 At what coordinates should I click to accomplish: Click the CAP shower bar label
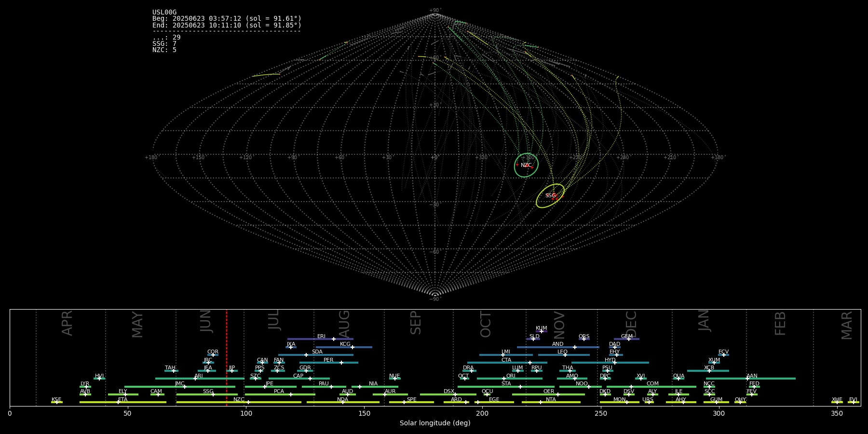(x=298, y=376)
